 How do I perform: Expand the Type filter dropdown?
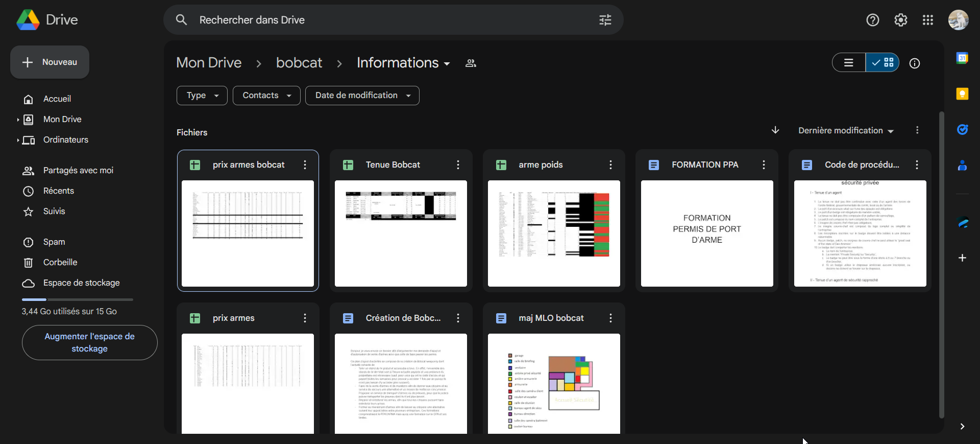pyautogui.click(x=202, y=96)
